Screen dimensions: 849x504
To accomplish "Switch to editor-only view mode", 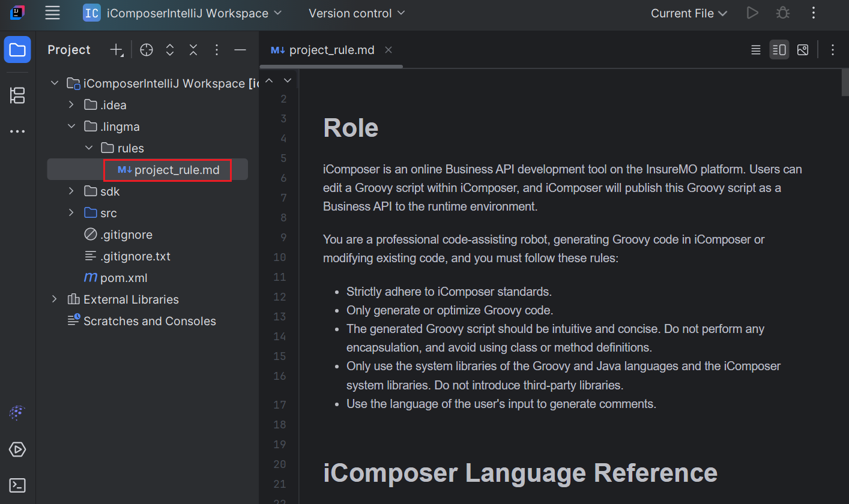I will pyautogui.click(x=756, y=50).
